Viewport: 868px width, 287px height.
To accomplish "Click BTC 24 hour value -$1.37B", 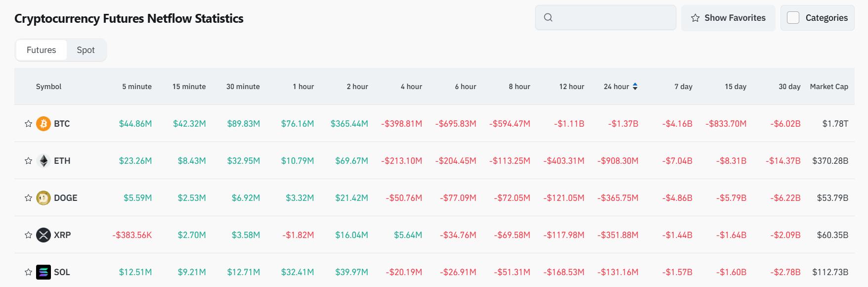I will tap(623, 124).
